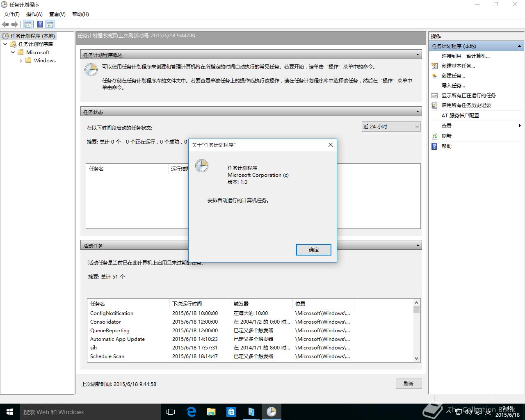The width and height of the screenshot is (525, 420).
Task: Select 任务计划程序库 in the tree
Action: tap(36, 44)
